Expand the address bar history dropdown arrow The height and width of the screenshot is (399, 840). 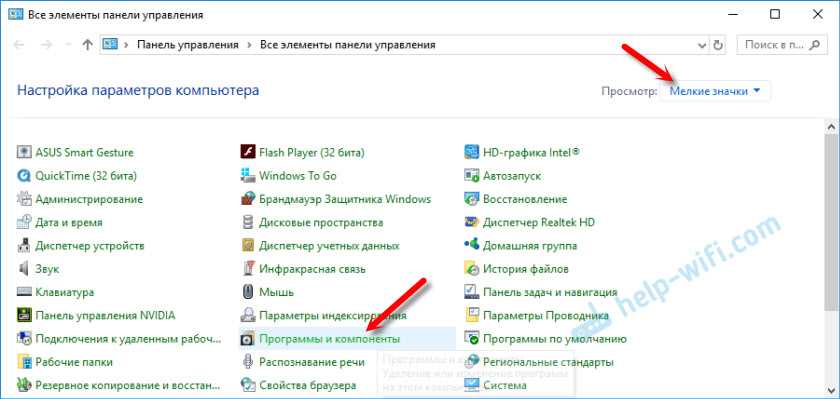click(702, 46)
